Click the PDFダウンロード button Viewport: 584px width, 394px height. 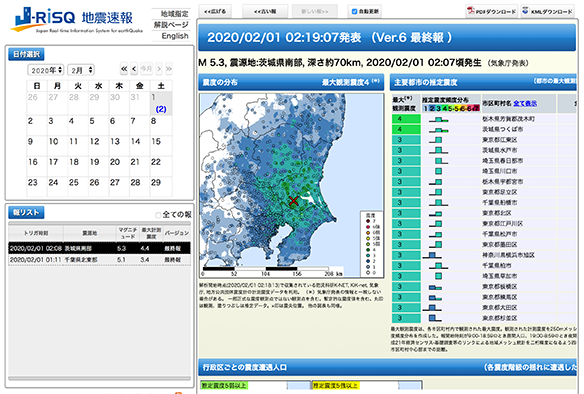coord(492,11)
